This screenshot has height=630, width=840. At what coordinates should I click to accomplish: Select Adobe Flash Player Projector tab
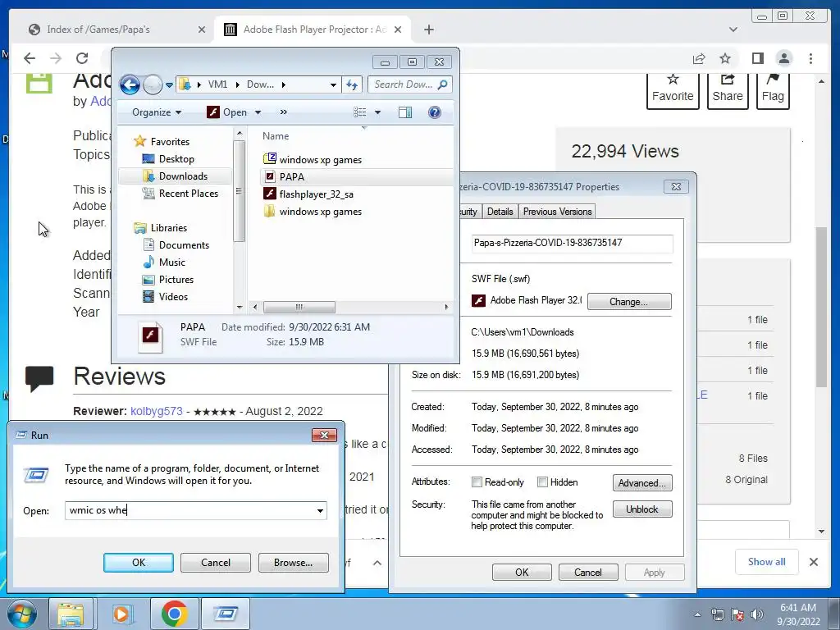pyautogui.click(x=313, y=30)
